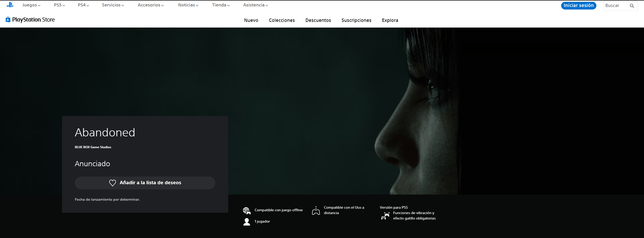Screen dimensions: 644x238
Task: Click the 1 jugador text
Action: [262, 221]
